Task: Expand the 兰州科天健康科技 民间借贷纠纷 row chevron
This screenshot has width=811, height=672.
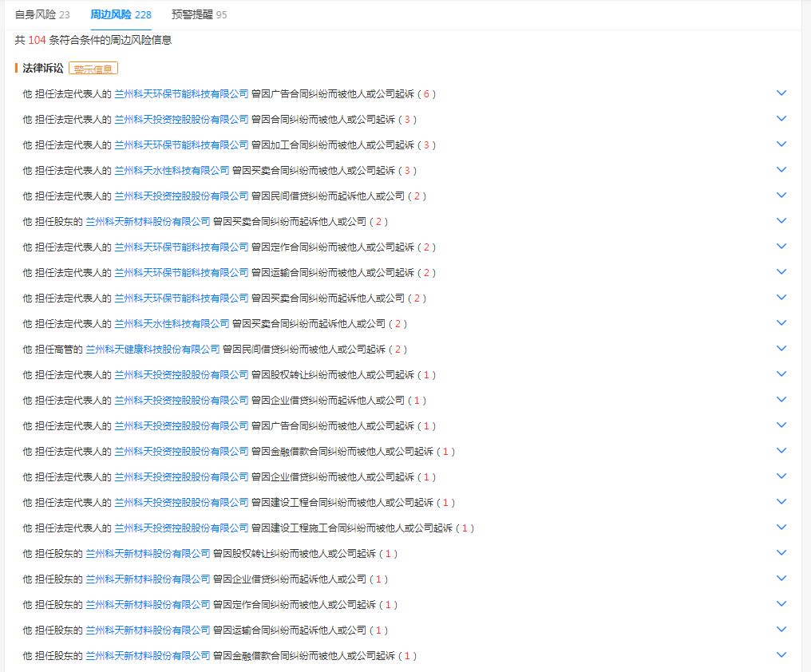Action: pyautogui.click(x=781, y=348)
